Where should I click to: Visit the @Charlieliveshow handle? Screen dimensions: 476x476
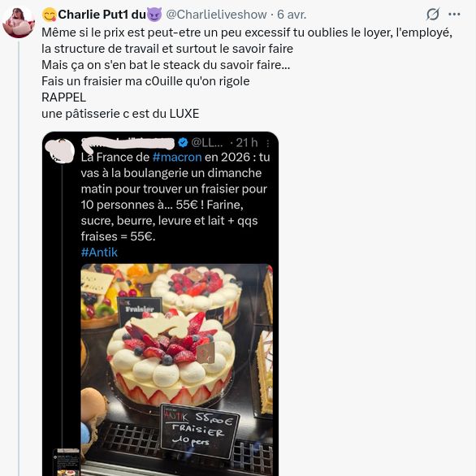pos(216,15)
